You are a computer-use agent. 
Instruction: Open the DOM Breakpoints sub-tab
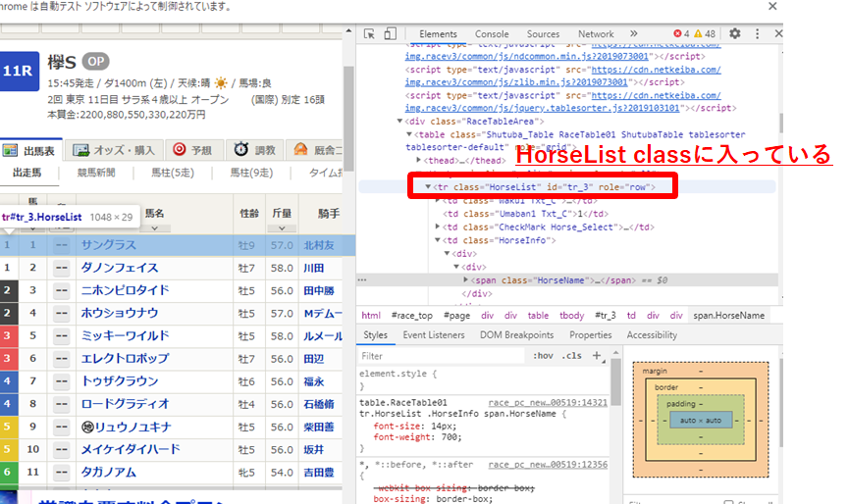click(x=516, y=335)
